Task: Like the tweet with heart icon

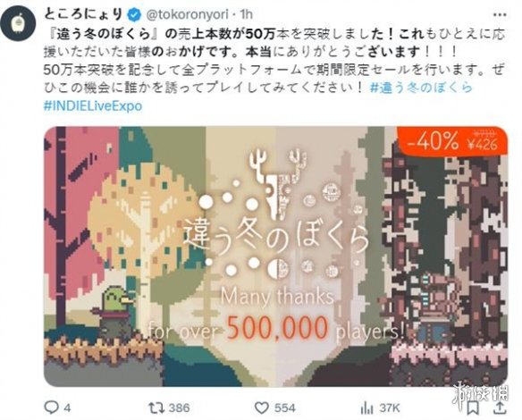Action: 261,407
